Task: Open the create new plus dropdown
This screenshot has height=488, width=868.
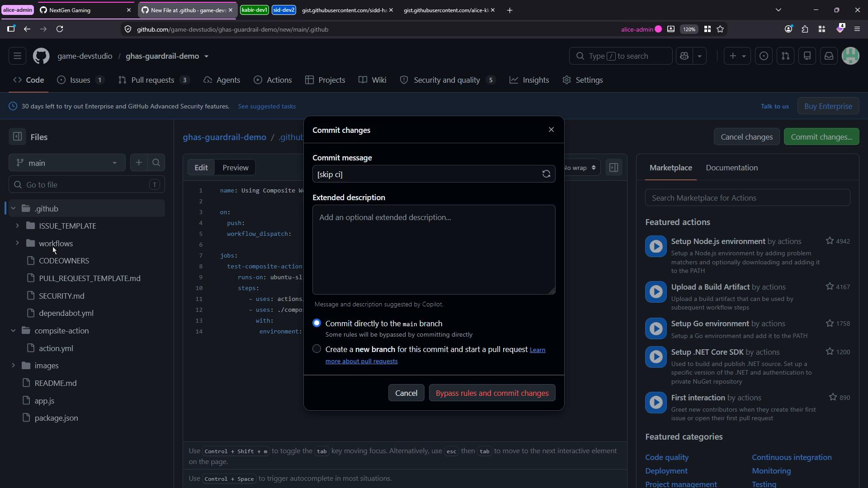Action: (737, 56)
